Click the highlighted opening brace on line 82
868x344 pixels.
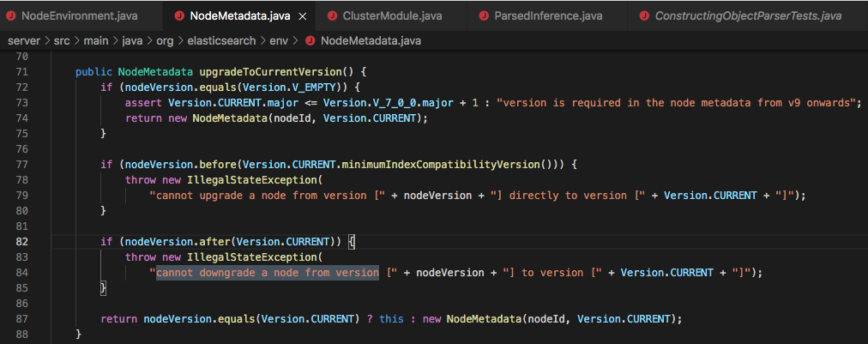pos(352,242)
